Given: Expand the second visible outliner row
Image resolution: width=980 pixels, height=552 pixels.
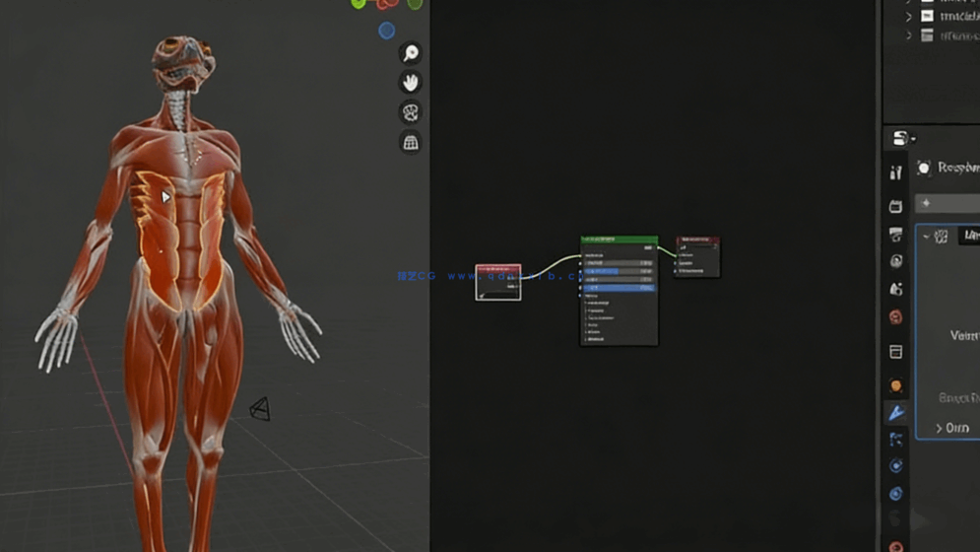Looking at the screenshot, I should click(909, 17).
